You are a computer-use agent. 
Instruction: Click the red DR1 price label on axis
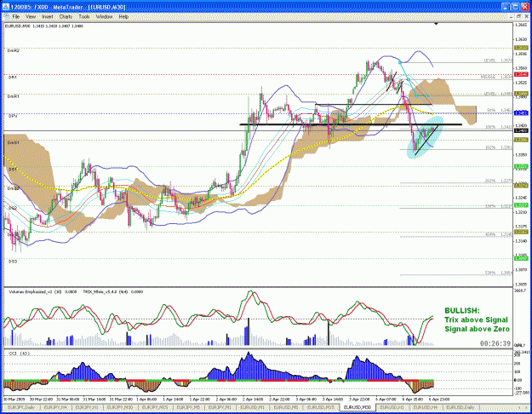[521, 74]
